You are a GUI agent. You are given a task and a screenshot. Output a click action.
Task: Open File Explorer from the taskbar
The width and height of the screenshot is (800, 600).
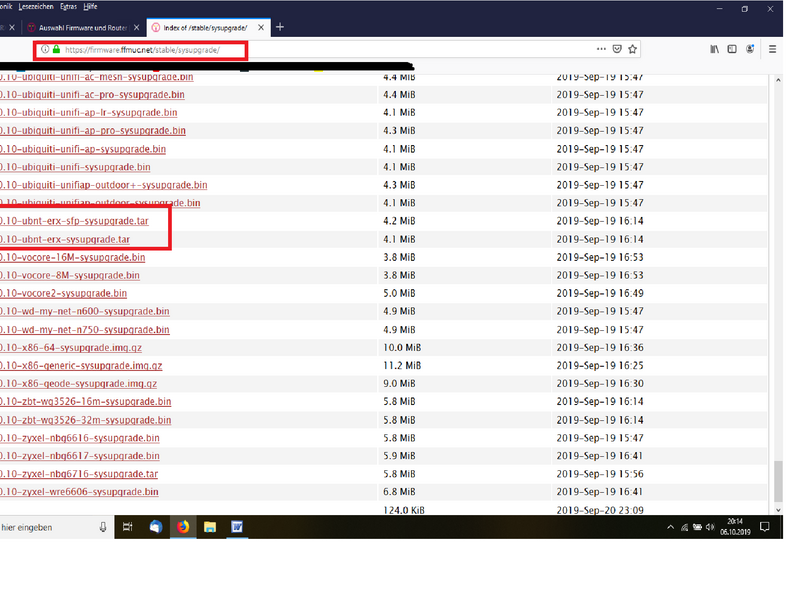point(210,527)
